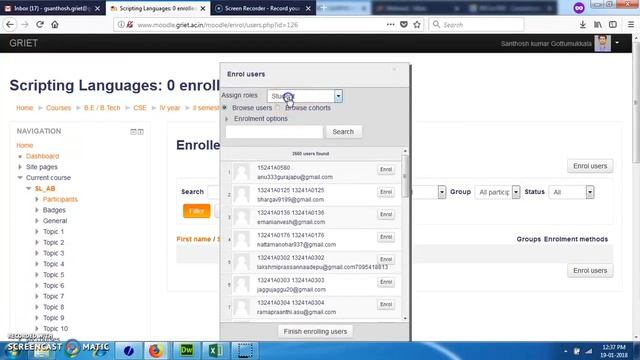Open the Group filter dropdown
Image resolution: width=640 pixels, height=360 pixels.
[x=497, y=192]
